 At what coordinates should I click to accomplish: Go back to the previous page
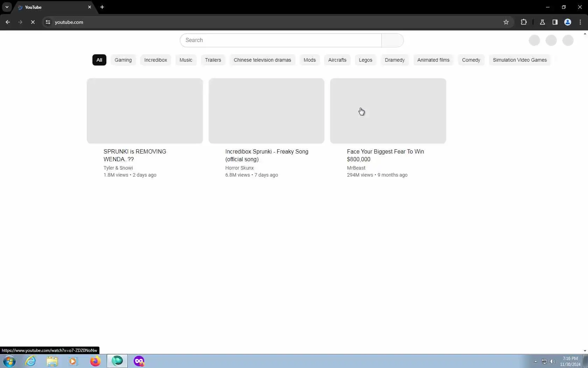[x=8, y=22]
